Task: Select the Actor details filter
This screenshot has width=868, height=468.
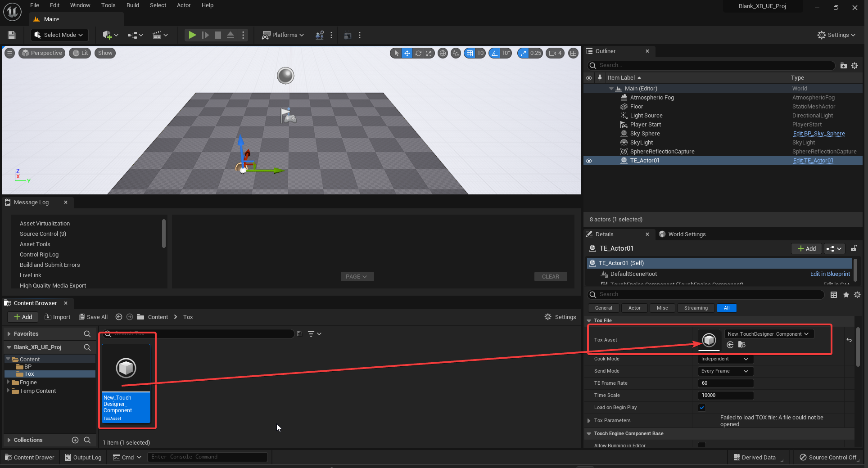Action: 634,308
